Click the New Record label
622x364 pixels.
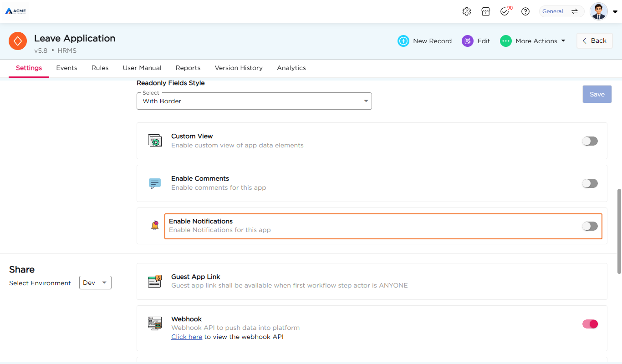point(432,41)
